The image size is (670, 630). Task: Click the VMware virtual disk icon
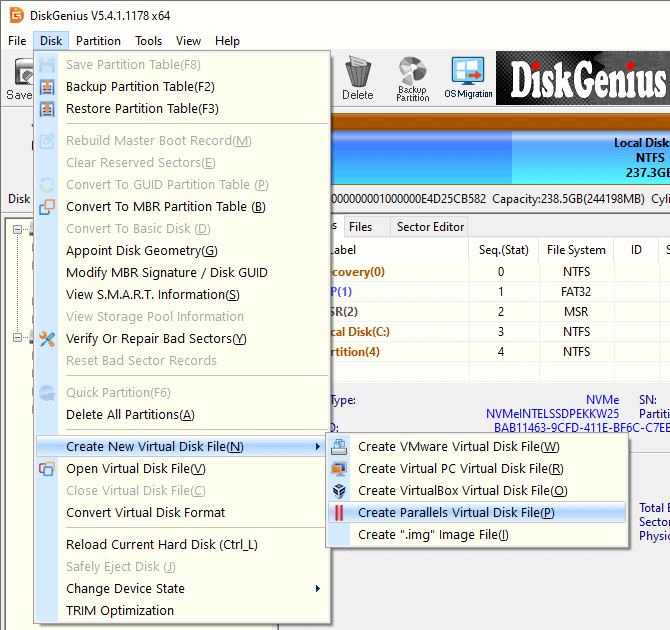coord(339,447)
